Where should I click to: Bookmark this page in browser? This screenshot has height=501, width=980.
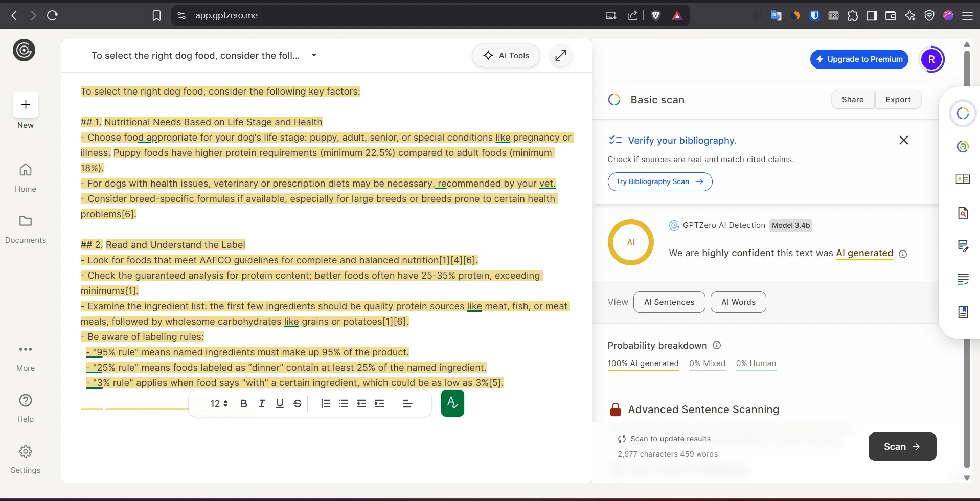[x=156, y=16]
